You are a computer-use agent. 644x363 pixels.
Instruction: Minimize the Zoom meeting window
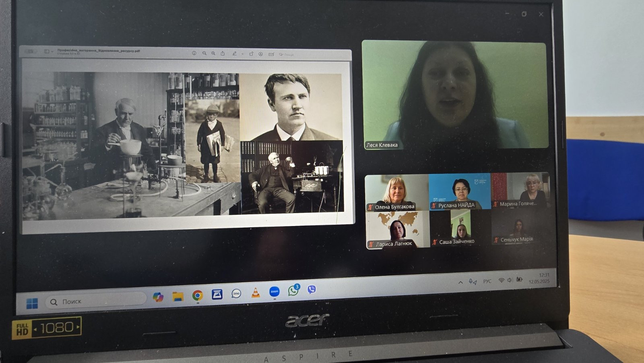(x=507, y=14)
